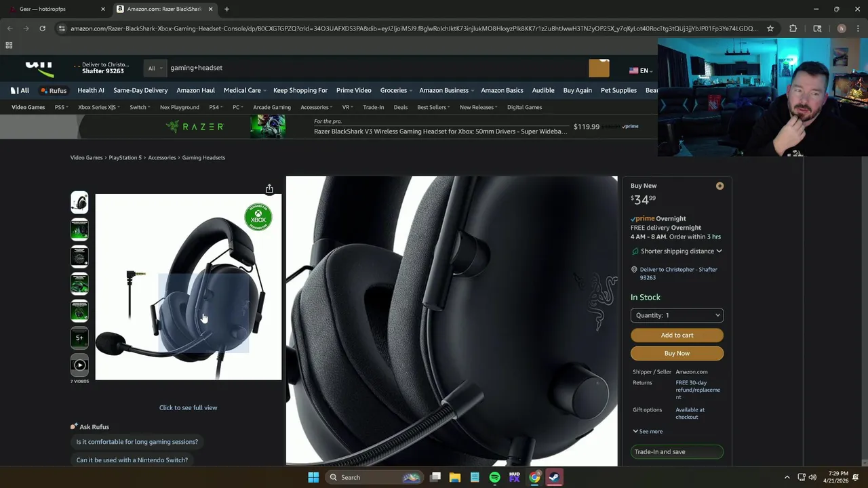Go to Same-Day Delivery
This screenshot has height=488, width=868.
point(140,90)
